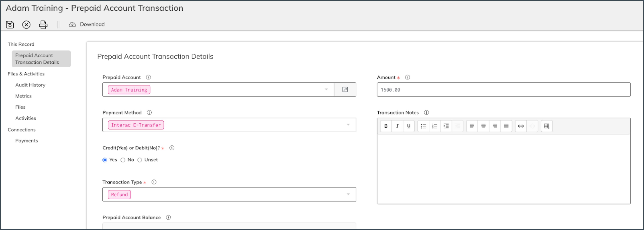Click the Adam Training account tag
Viewport: 644px width, 230px height.
[129, 90]
